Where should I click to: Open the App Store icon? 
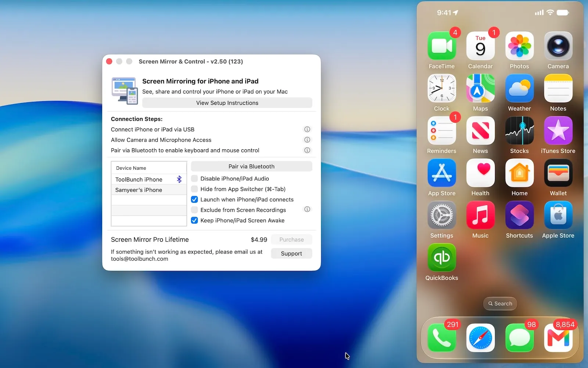442,173
